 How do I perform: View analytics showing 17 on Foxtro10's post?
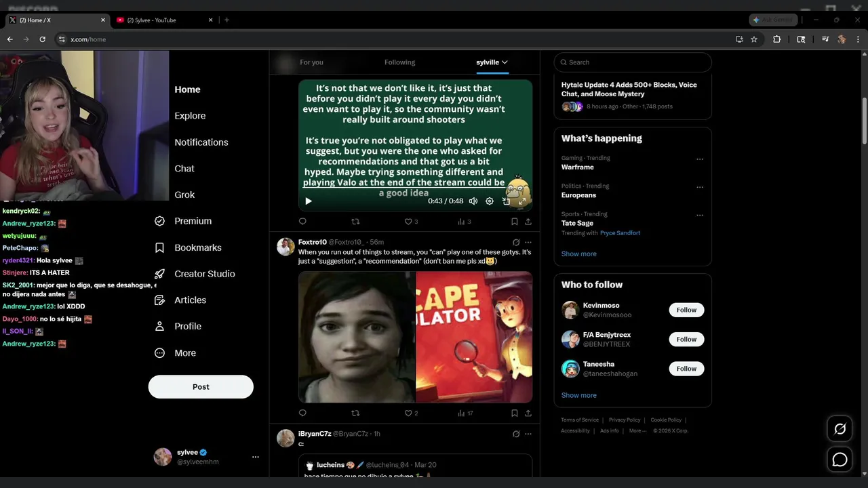pos(466,413)
